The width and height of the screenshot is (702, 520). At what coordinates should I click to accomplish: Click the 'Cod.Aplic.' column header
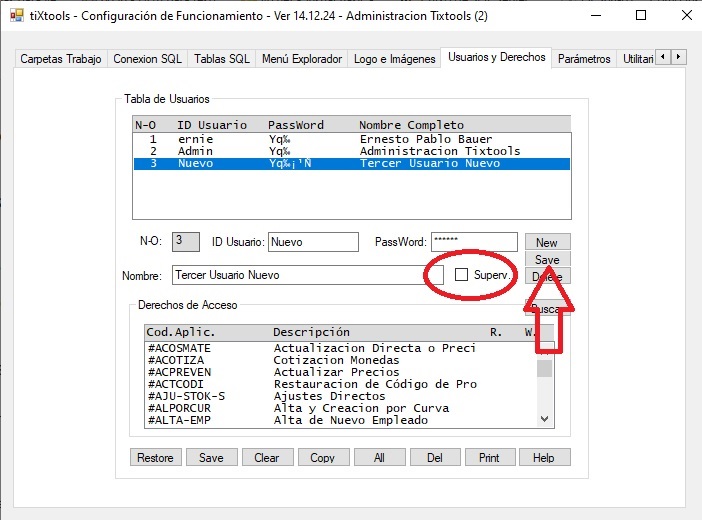point(181,332)
